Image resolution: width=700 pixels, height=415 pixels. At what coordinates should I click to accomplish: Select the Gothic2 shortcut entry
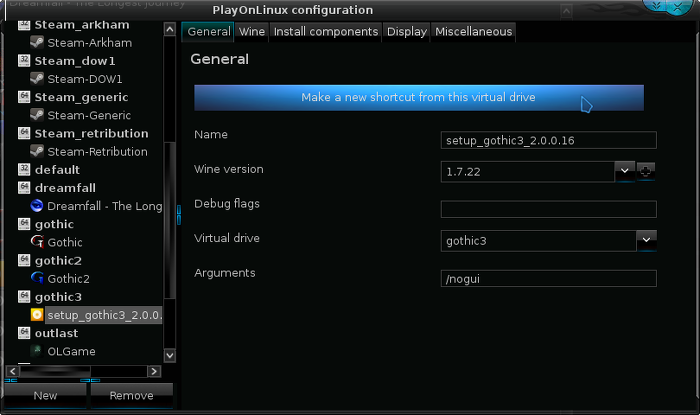coord(68,278)
